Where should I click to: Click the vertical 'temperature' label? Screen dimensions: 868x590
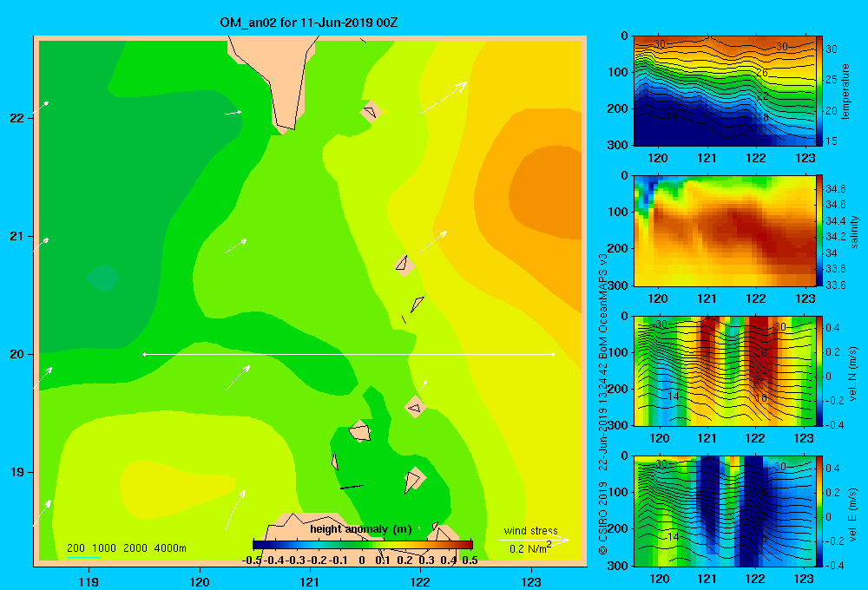point(845,91)
